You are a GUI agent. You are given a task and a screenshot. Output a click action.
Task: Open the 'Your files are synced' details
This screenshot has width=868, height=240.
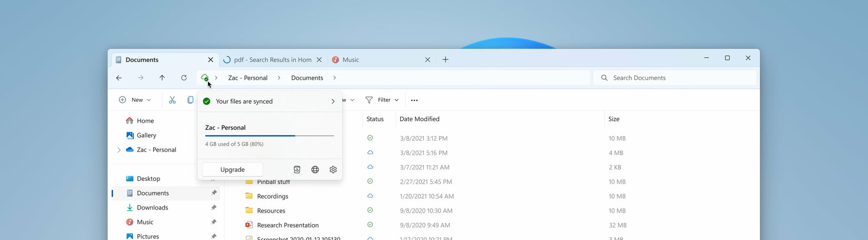[270, 101]
